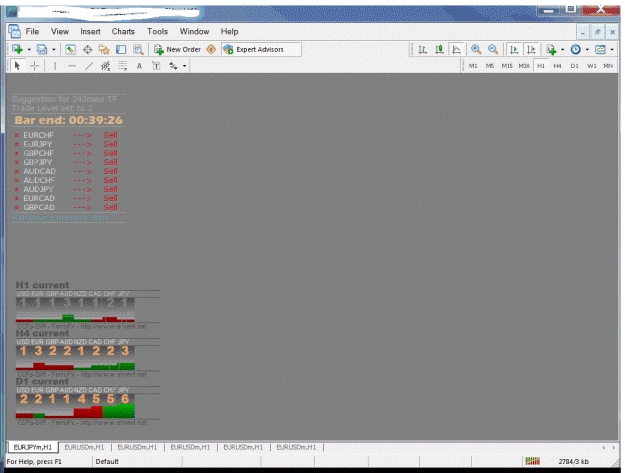
Task: Select the text tool labeled A
Action: (140, 66)
